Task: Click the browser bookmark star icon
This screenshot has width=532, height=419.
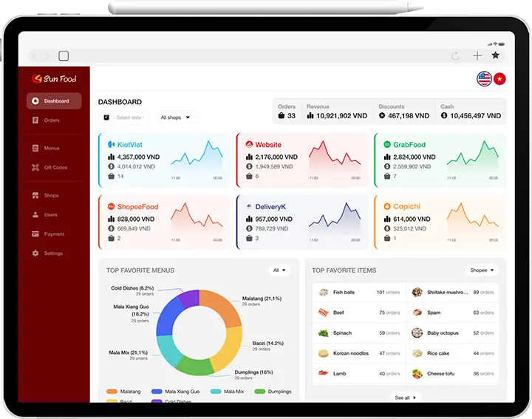Action: pos(495,55)
